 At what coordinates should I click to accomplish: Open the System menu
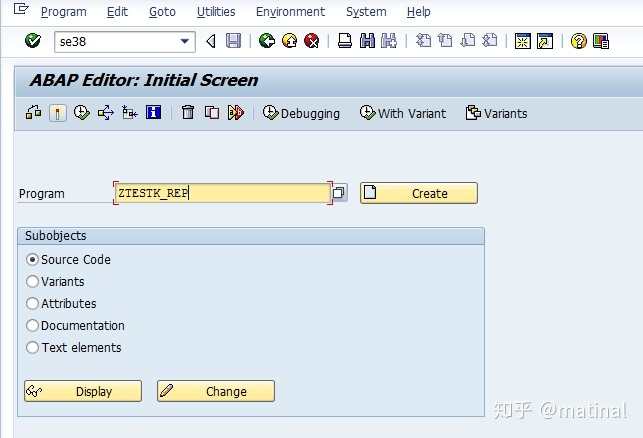click(366, 12)
